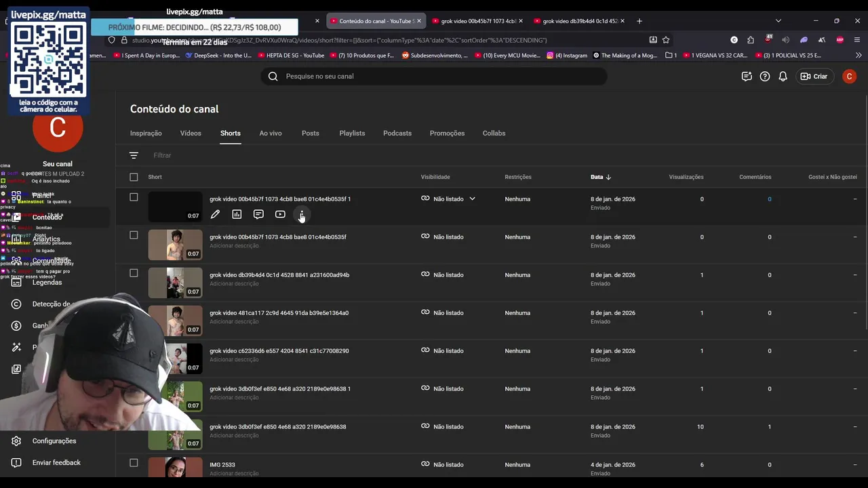The height and width of the screenshot is (488, 868).
Task: Switch to the Ao vivo tab
Action: (271, 134)
